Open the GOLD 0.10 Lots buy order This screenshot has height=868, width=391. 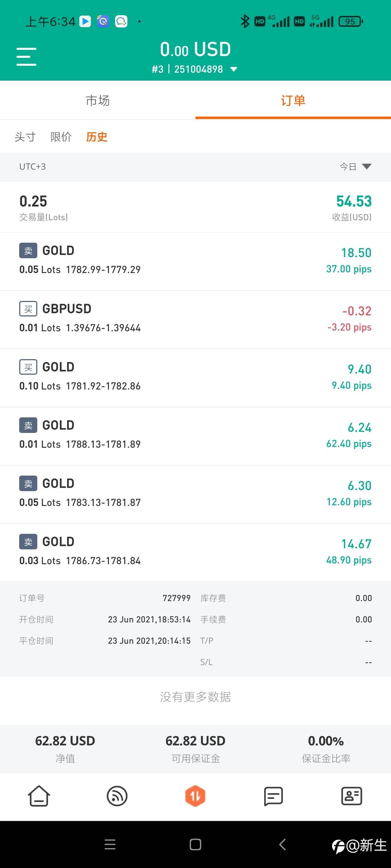click(195, 376)
